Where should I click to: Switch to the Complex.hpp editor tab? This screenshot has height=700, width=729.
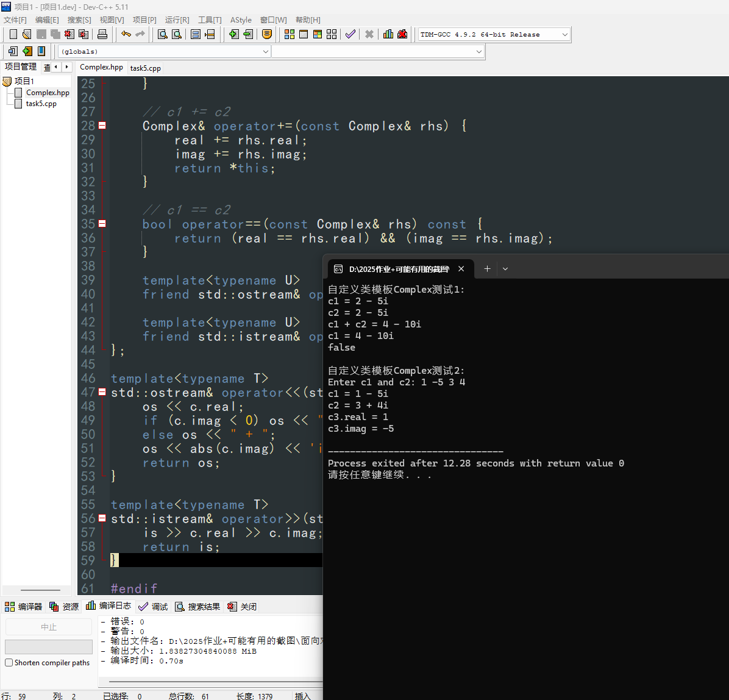pos(101,67)
